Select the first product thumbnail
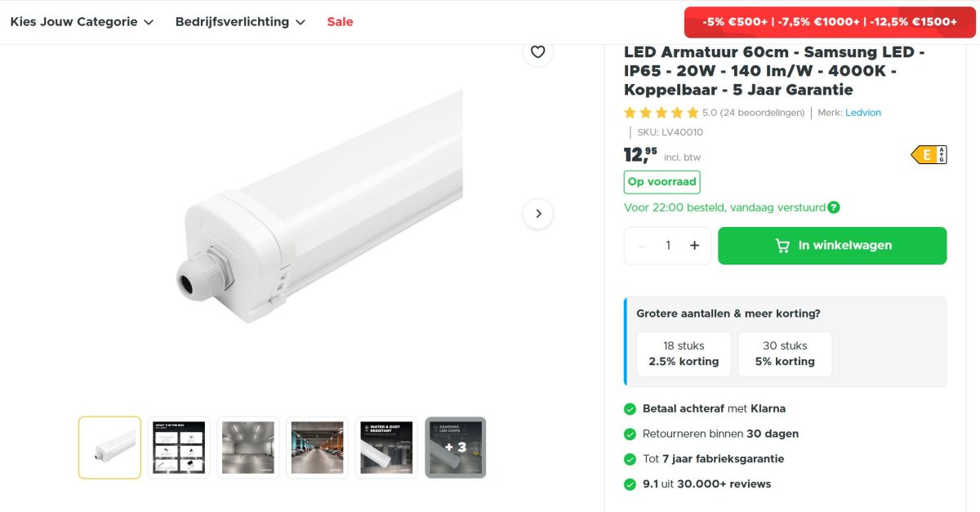Image resolution: width=980 pixels, height=512 pixels. tap(109, 447)
